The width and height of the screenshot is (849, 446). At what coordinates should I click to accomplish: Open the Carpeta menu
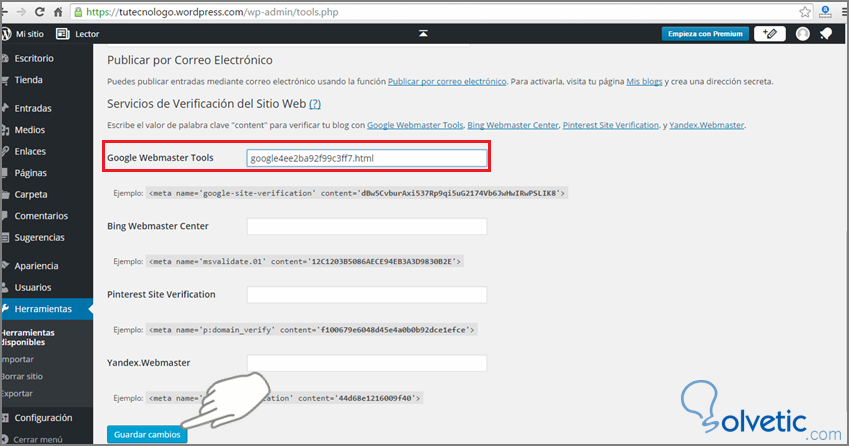coord(31,194)
